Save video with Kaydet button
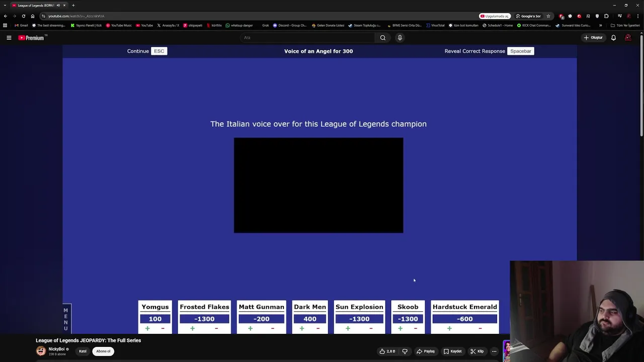Viewport: 644px width, 362px height. [453, 351]
